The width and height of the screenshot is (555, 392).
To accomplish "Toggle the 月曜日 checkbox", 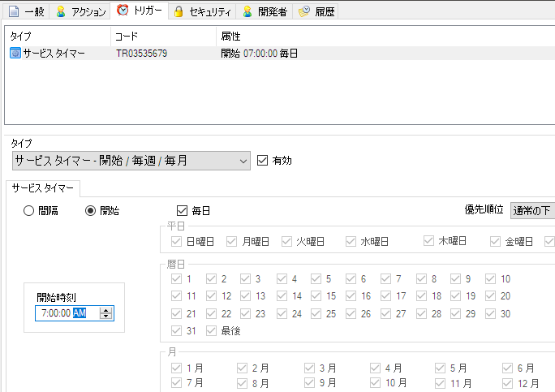I will click(231, 242).
